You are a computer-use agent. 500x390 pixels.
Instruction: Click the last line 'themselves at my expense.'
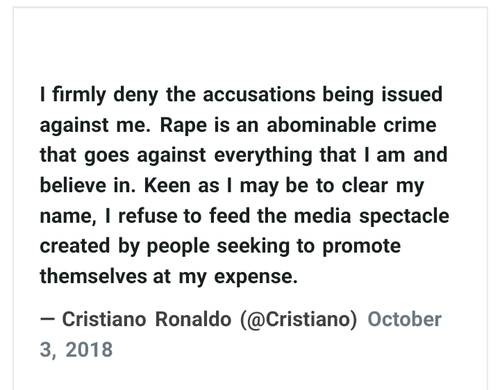coord(169,277)
